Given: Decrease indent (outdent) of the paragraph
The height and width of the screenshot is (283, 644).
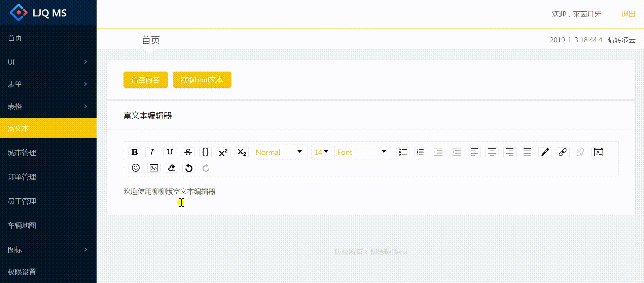Looking at the screenshot, I should (x=456, y=152).
